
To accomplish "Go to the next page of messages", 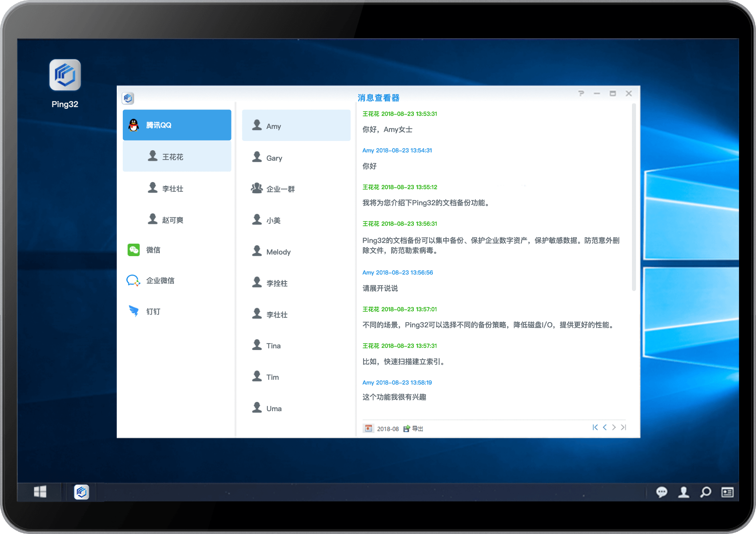I will (614, 427).
